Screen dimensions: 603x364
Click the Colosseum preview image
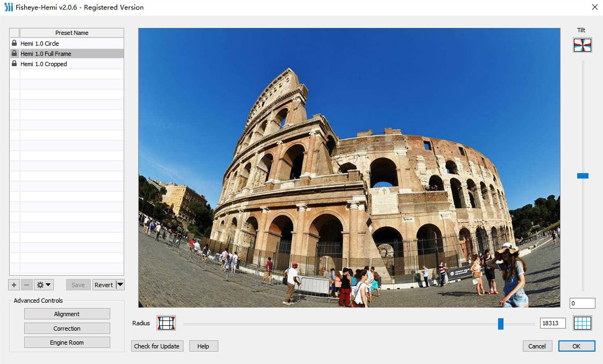click(349, 168)
